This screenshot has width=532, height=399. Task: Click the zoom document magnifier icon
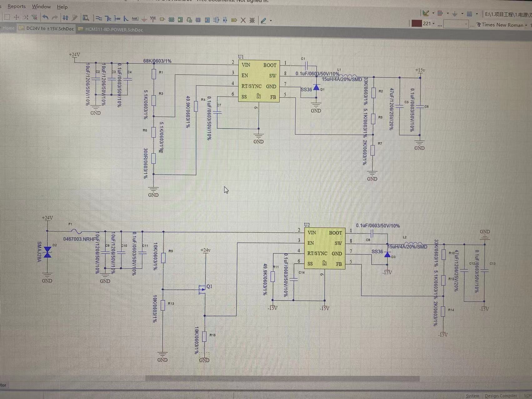(86, 18)
